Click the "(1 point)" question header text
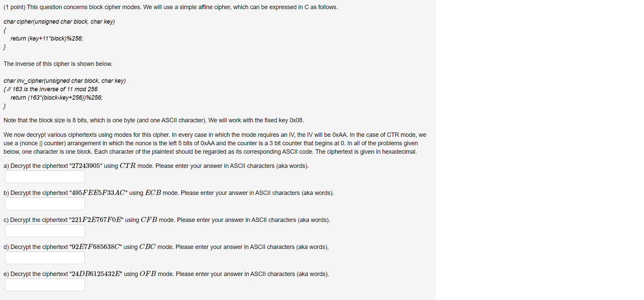Screen dimensions: 644x300 (x=14, y=7)
